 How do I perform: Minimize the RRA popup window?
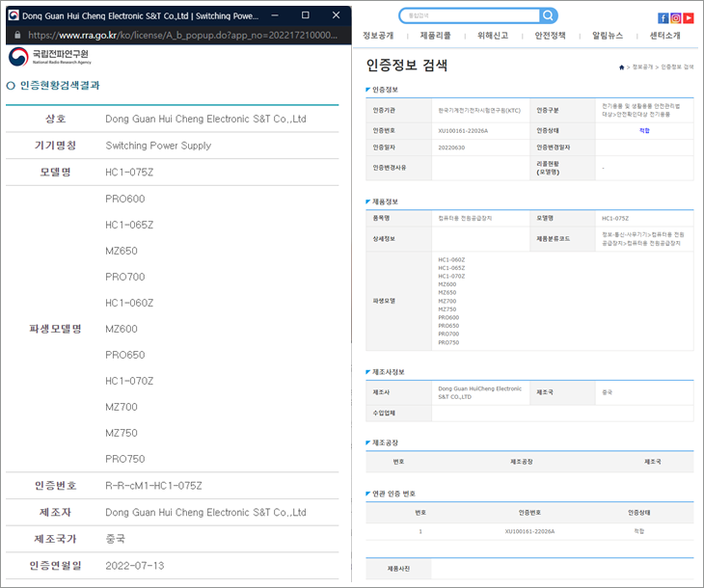tap(275, 15)
